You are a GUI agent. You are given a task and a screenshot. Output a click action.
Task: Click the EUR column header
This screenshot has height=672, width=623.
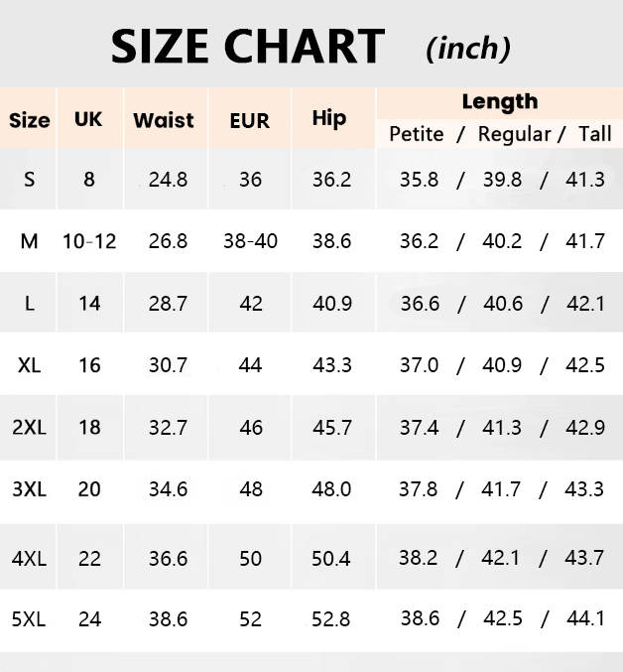point(249,120)
